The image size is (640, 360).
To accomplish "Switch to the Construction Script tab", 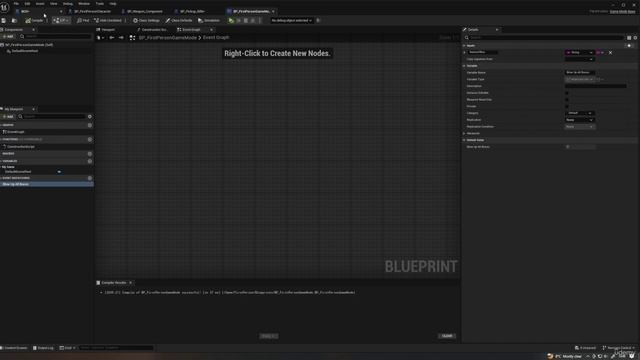I will (152, 30).
